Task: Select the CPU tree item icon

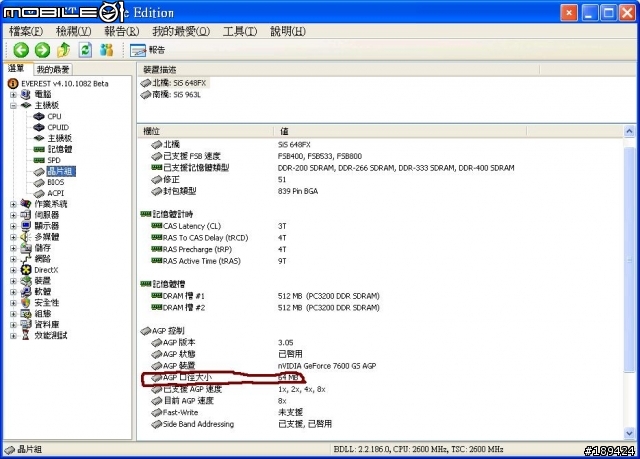Action: pyautogui.click(x=39, y=117)
